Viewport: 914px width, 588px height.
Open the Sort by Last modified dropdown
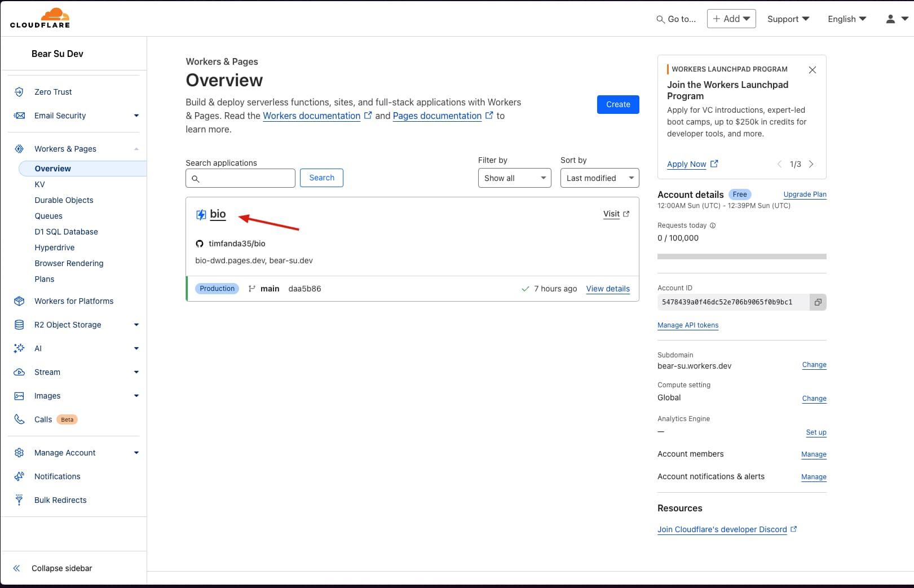(x=599, y=178)
